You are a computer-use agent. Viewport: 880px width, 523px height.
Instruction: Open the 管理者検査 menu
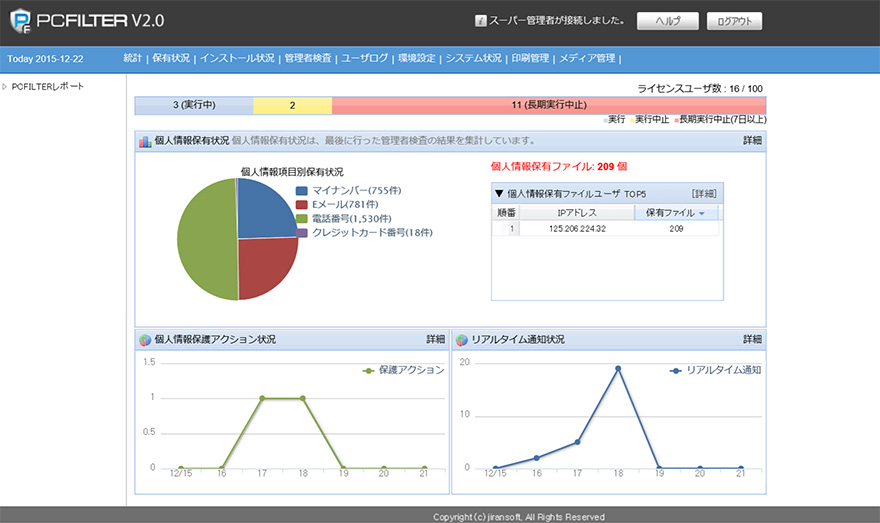307,59
